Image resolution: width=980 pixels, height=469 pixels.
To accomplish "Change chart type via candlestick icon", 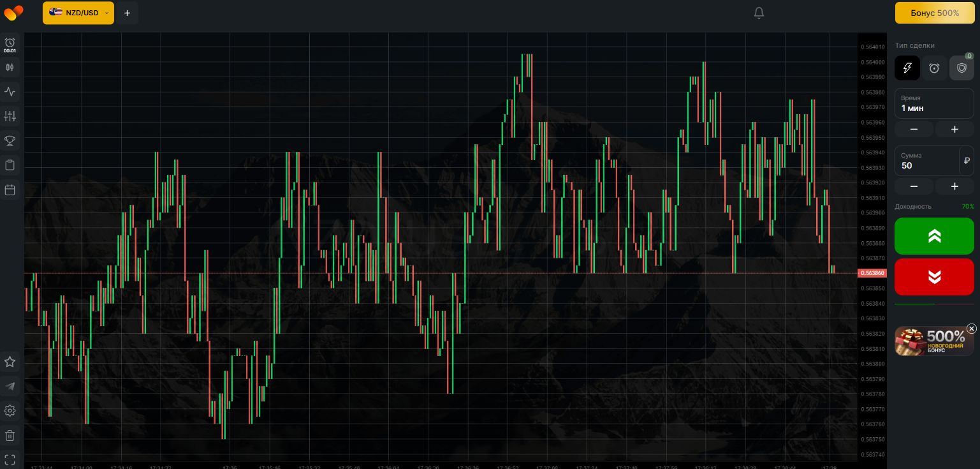I will 10,67.
